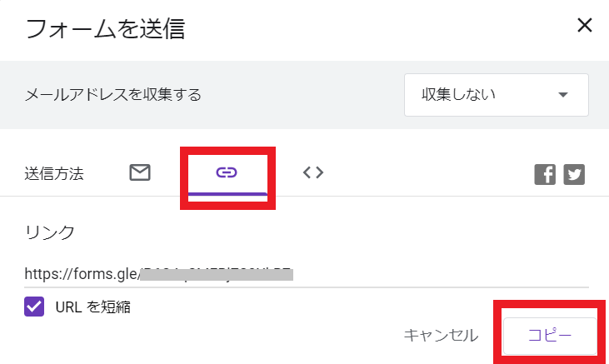Share the form via Twitter icon
This screenshot has width=609, height=364.
pyautogui.click(x=574, y=174)
